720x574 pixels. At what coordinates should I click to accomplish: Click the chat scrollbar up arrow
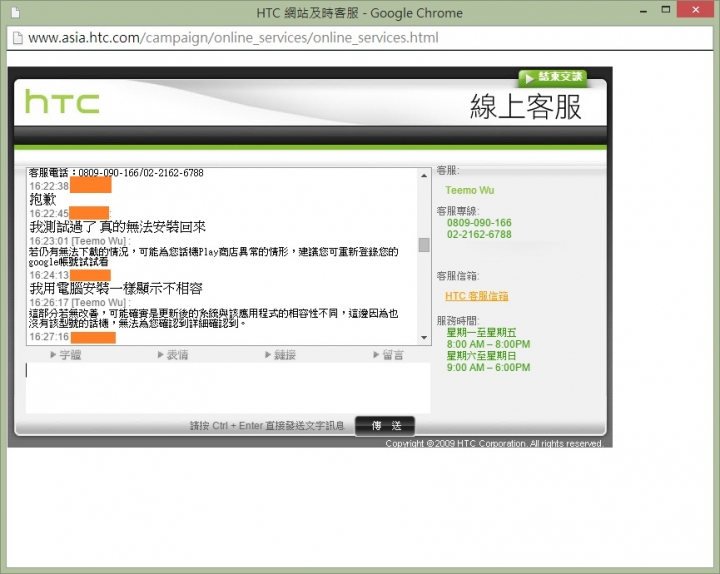pos(424,175)
